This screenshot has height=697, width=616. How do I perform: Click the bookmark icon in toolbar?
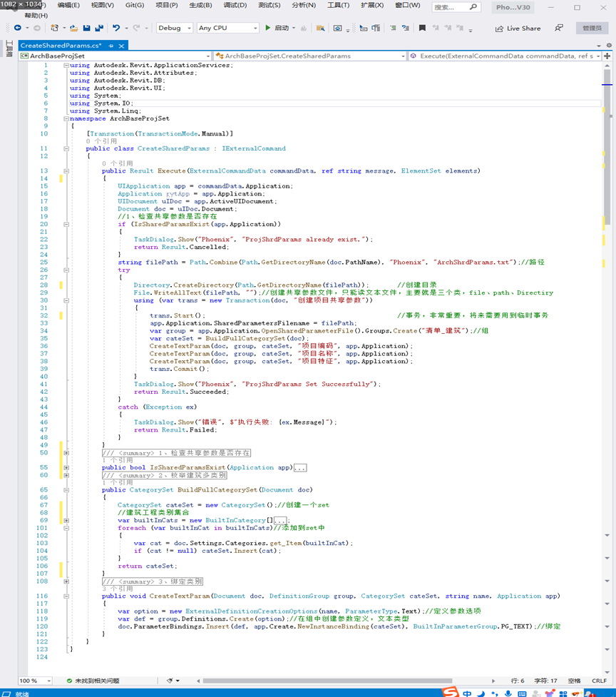422,29
